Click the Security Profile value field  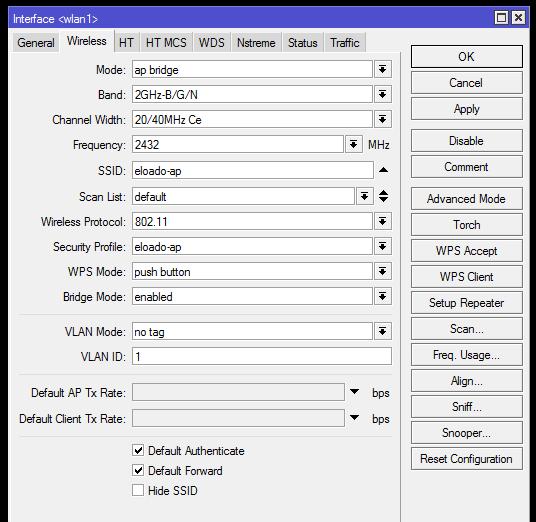252,246
